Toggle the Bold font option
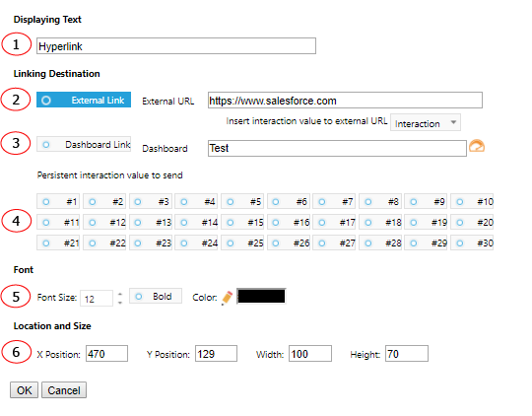 (x=156, y=296)
